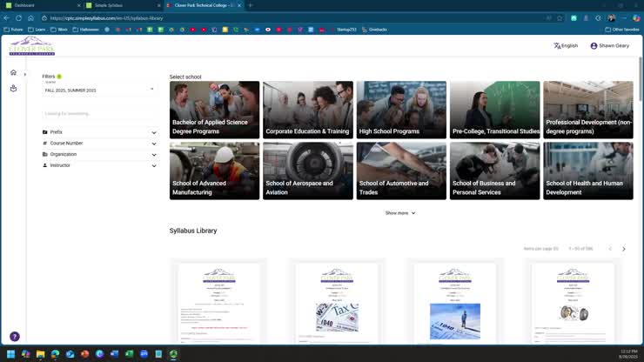The image size is (644, 362).
Task: Click Show more to reveal additional schools
Action: click(x=400, y=213)
